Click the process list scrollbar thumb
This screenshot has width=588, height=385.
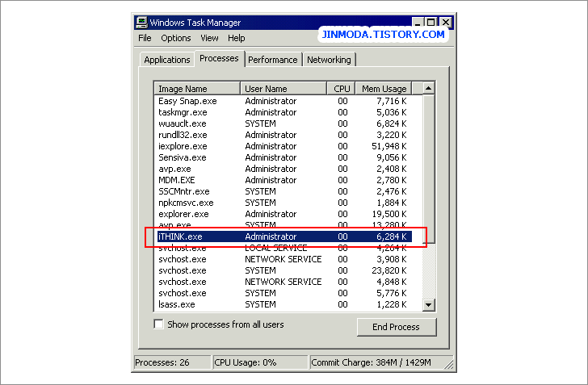[428, 169]
